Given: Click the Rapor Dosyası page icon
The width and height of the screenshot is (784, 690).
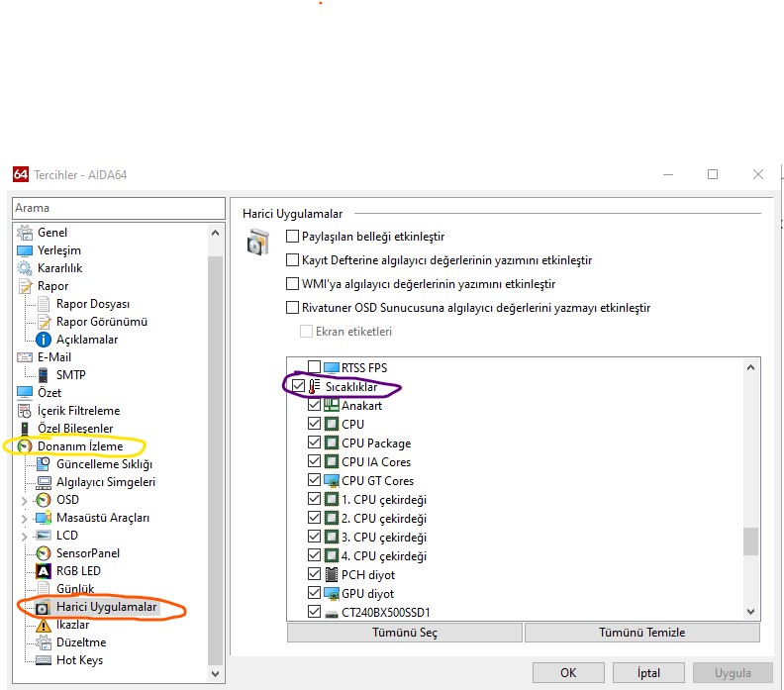Looking at the screenshot, I should tap(44, 304).
